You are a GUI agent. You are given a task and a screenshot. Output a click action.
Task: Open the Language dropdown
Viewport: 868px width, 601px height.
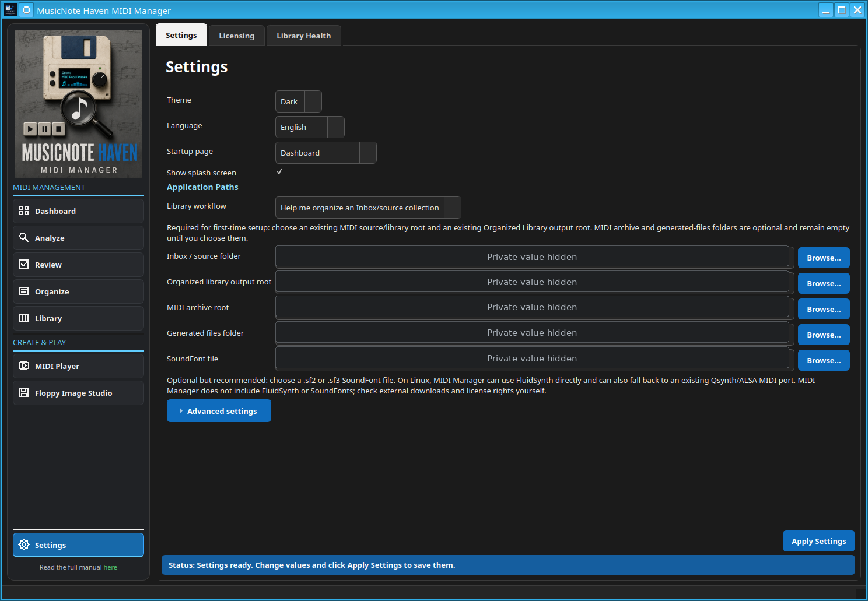tap(310, 127)
